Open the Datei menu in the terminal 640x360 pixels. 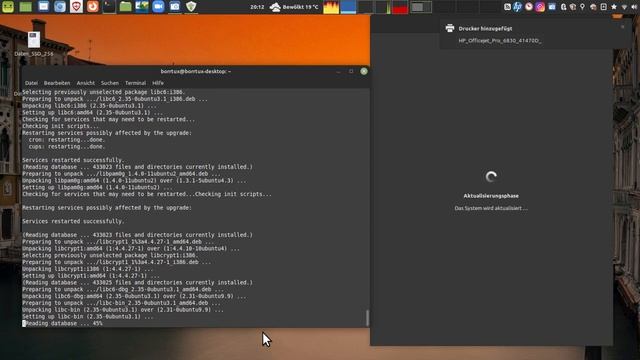pyautogui.click(x=31, y=83)
